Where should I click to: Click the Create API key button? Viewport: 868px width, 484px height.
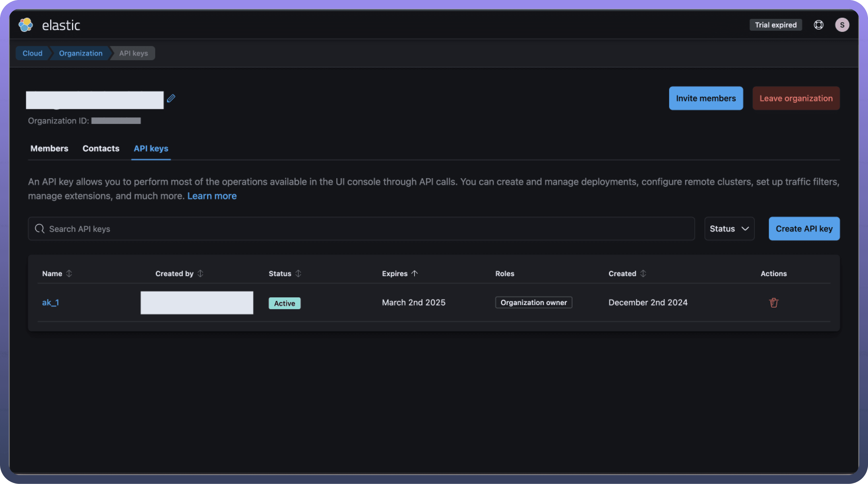pyautogui.click(x=804, y=229)
